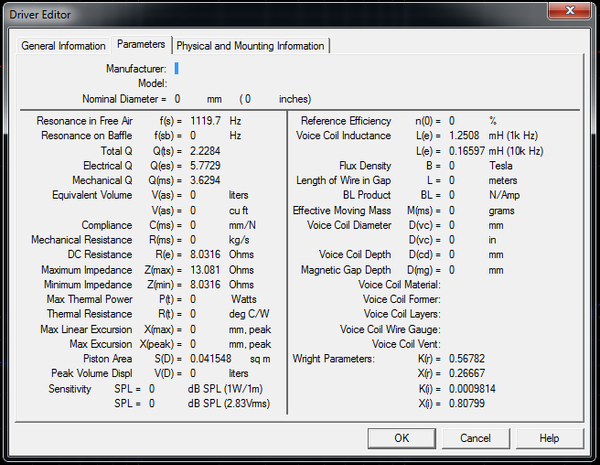Open Help for the Driver Editor

[x=549, y=438]
